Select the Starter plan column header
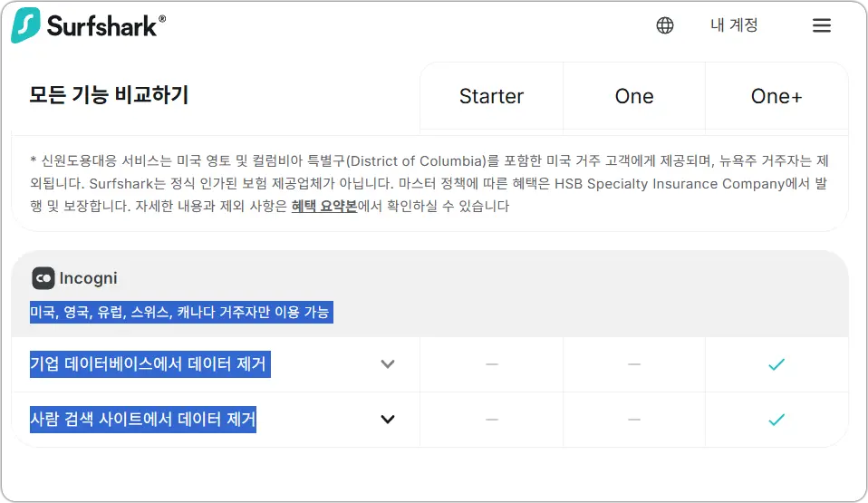The width and height of the screenshot is (868, 503). click(x=492, y=96)
